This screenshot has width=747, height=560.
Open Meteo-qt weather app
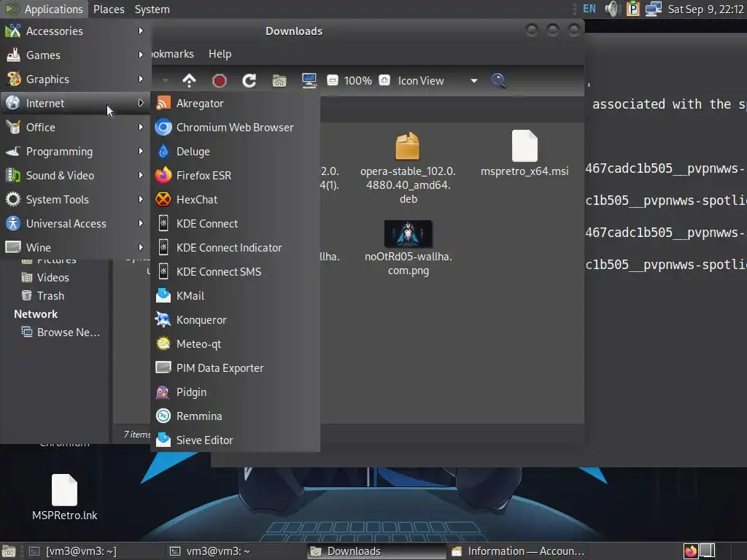(235, 344)
